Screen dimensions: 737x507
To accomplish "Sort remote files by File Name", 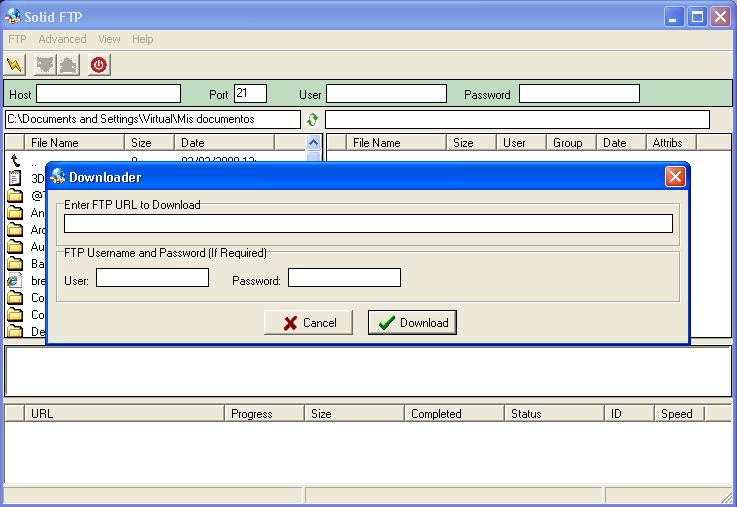I will point(396,142).
